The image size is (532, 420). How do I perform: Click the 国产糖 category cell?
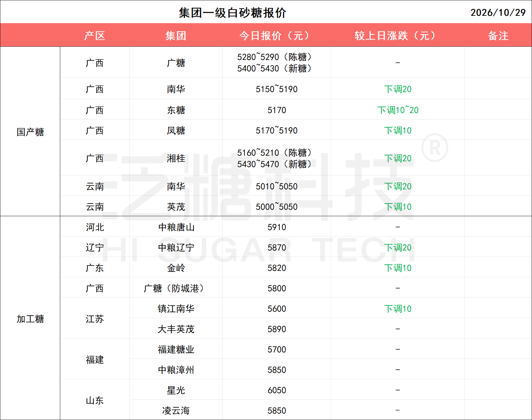[x=30, y=132]
